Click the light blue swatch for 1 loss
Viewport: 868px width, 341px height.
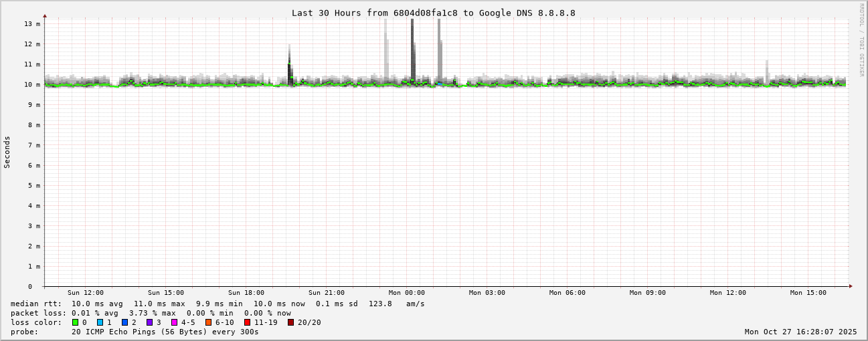click(100, 322)
